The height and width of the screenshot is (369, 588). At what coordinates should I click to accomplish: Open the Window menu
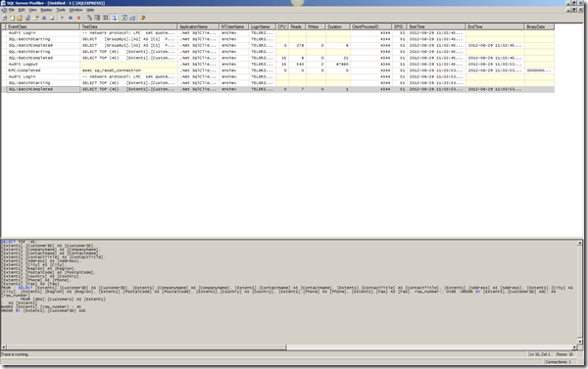[75, 10]
